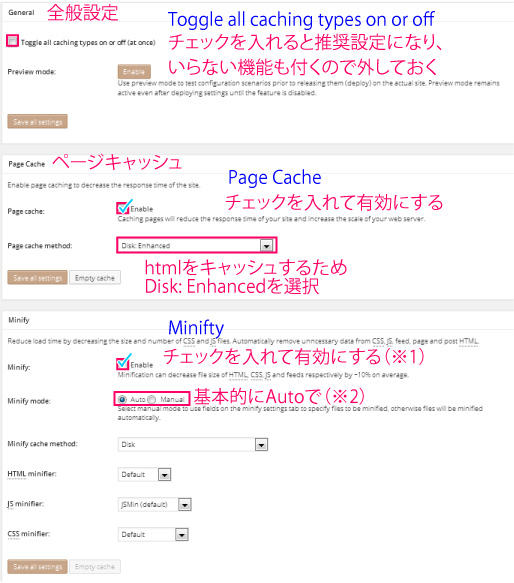This screenshot has width=514, height=583.
Task: Expand the HTML minifier dropdown
Action: click(x=164, y=474)
